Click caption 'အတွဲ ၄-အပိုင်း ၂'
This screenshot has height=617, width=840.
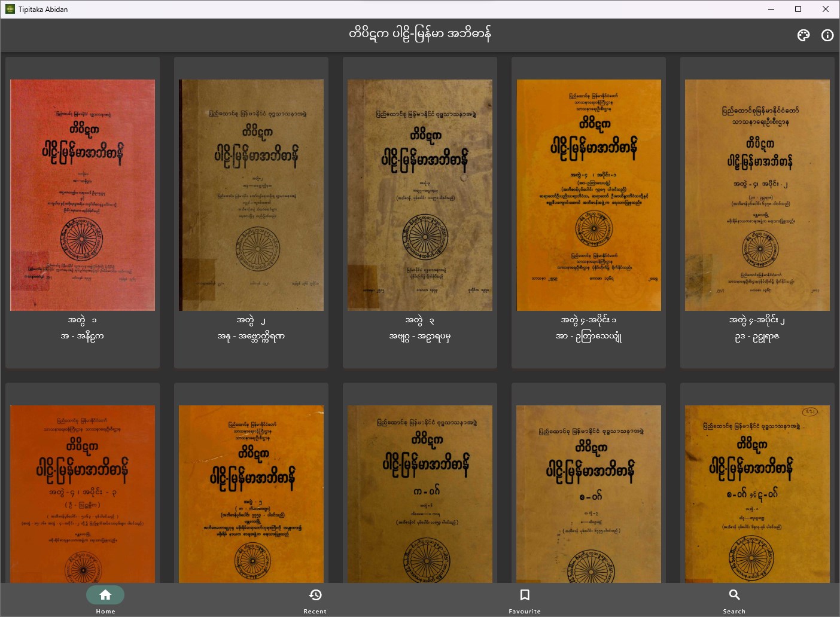pyautogui.click(x=757, y=320)
